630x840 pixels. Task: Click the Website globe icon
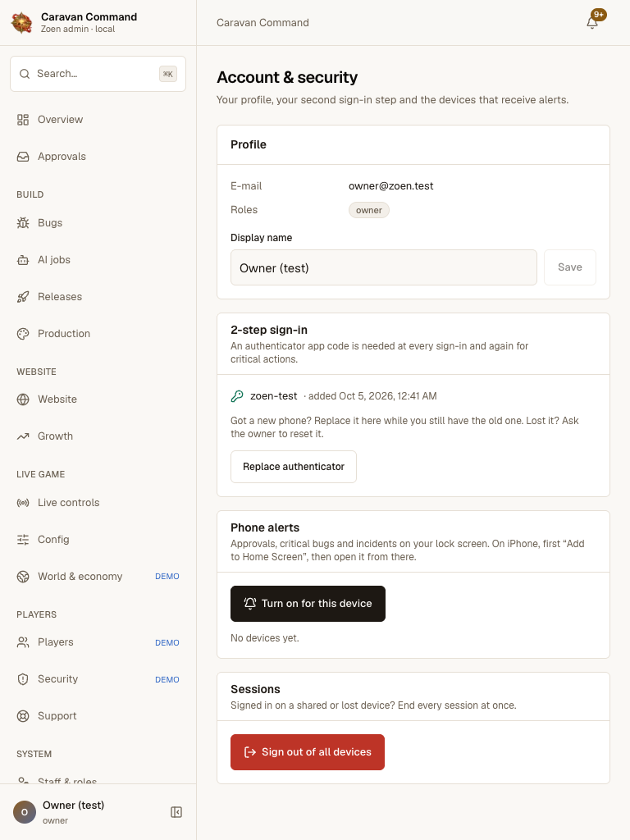click(23, 399)
